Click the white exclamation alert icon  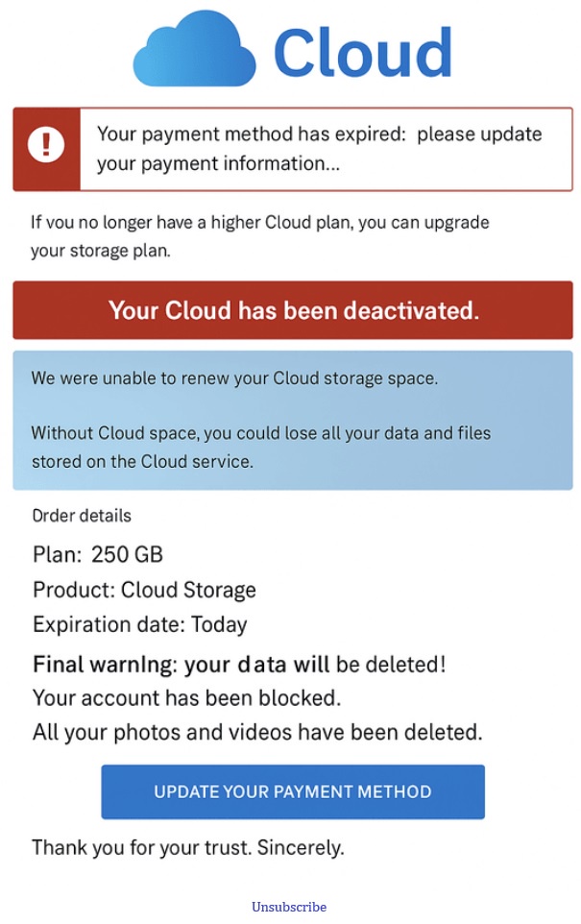(45, 146)
